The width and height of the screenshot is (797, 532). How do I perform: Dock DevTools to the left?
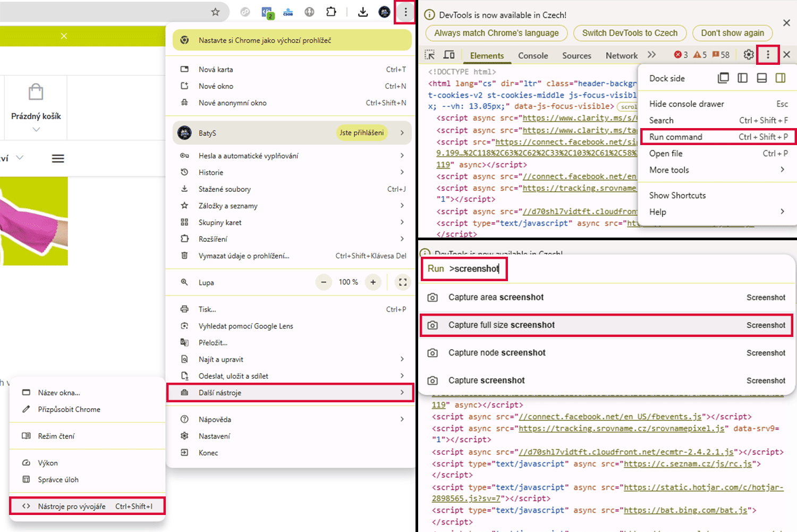pyautogui.click(x=742, y=78)
